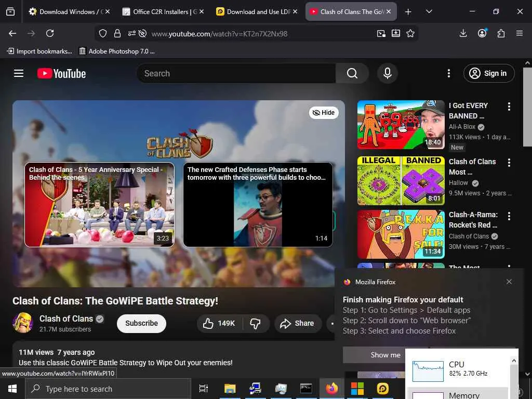Open Adobe Photoshop 7.0 bookmark
This screenshot has width=532, height=399.
click(x=117, y=51)
